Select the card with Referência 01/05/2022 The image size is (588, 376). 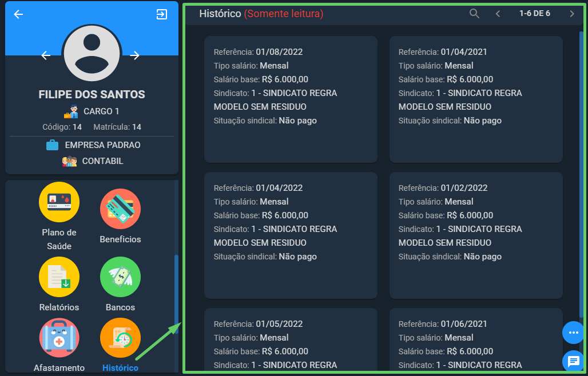click(291, 339)
